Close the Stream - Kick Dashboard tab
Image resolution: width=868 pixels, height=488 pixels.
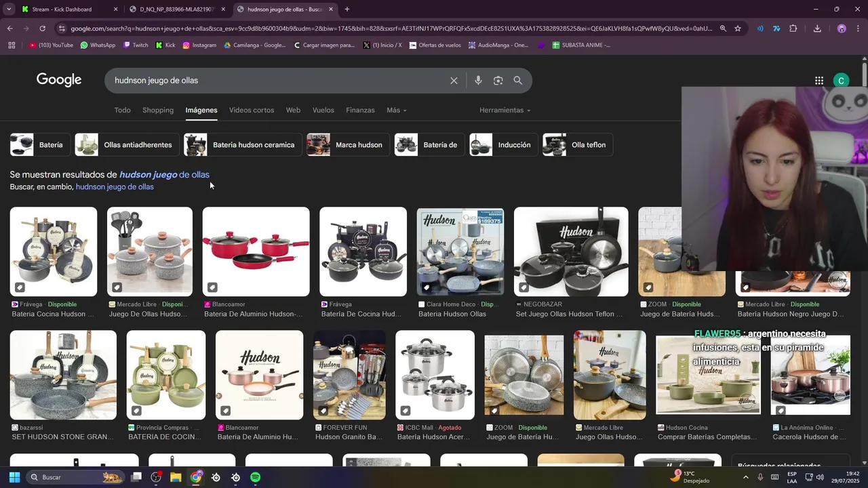115,9
